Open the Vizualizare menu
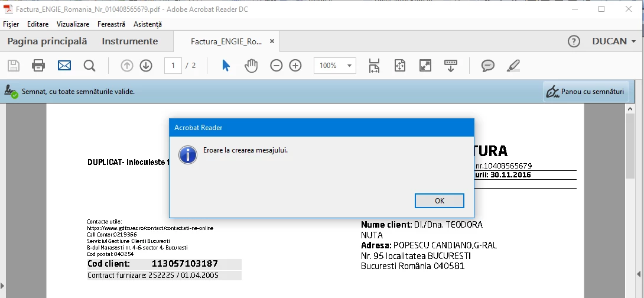This screenshot has width=644, height=298. [x=73, y=24]
